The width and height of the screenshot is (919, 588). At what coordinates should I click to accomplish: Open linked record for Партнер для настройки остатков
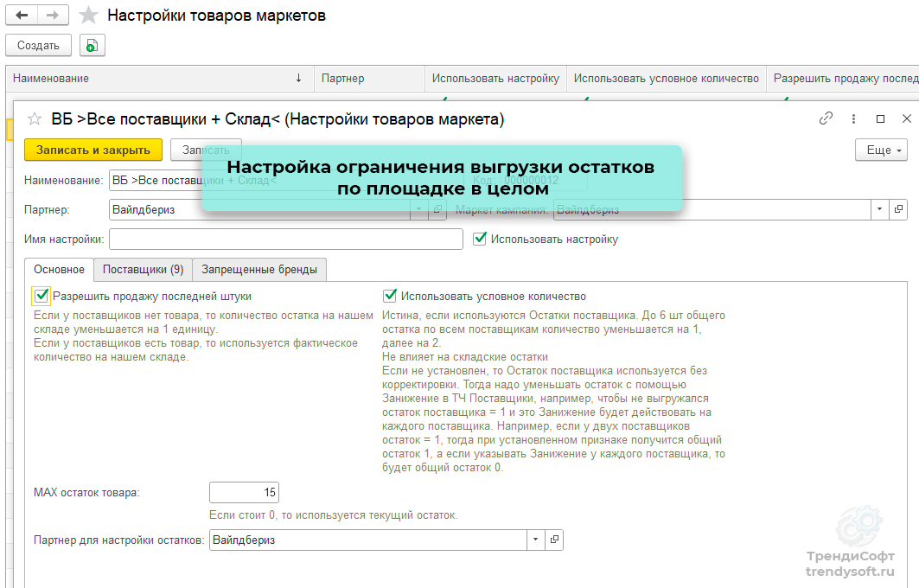pos(554,540)
